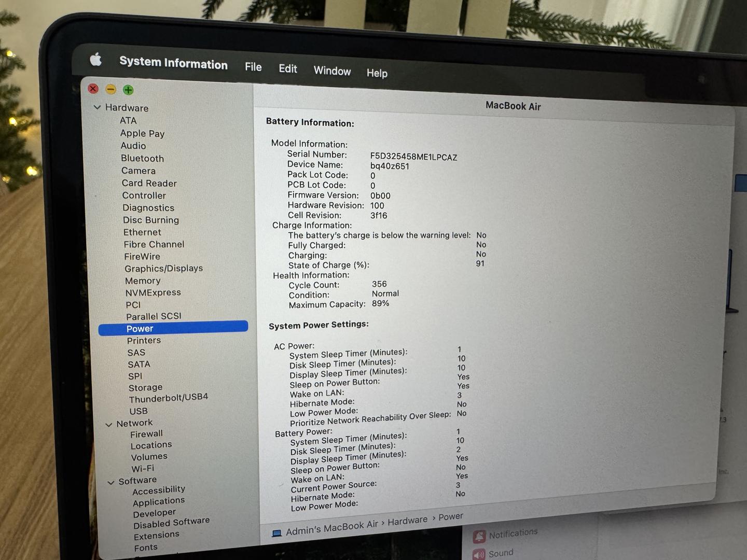Select Audio in the sidebar
The image size is (747, 560).
tap(133, 146)
